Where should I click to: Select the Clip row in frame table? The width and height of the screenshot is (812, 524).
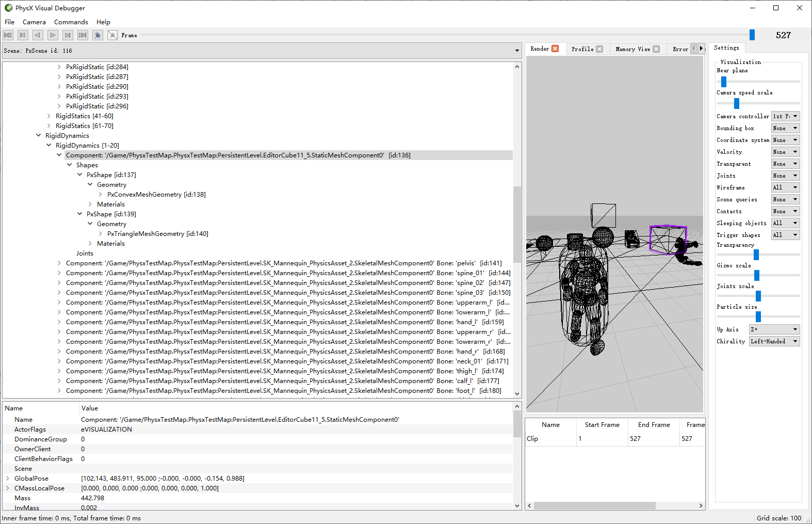point(615,439)
